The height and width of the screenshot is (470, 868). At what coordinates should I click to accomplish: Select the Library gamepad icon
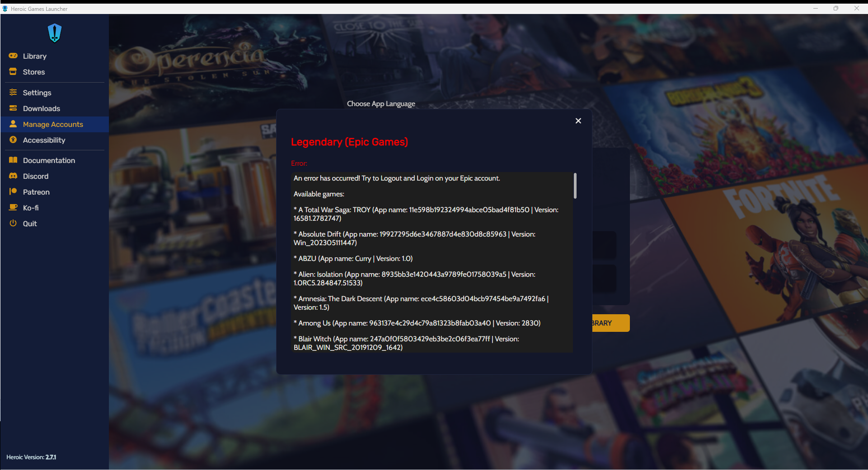click(x=13, y=56)
